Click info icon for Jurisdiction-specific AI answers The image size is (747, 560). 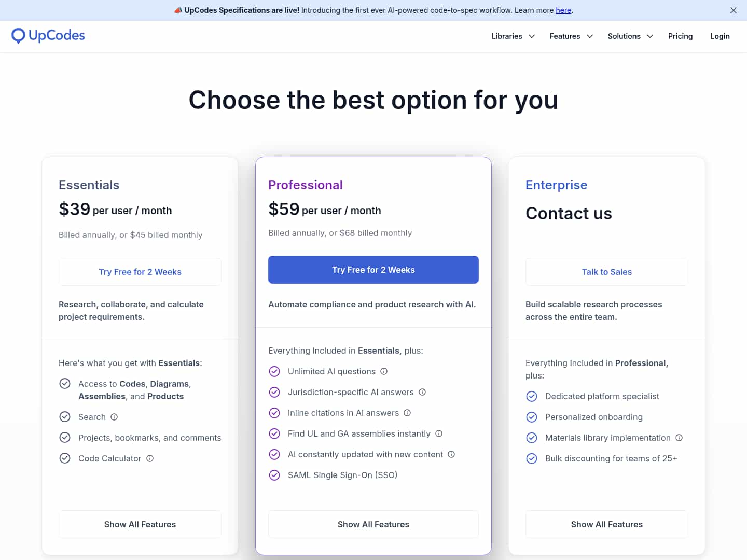(x=422, y=392)
